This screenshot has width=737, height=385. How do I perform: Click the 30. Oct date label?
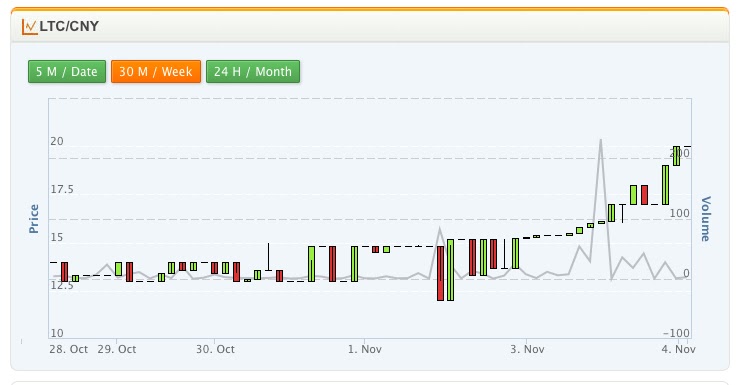pos(215,349)
